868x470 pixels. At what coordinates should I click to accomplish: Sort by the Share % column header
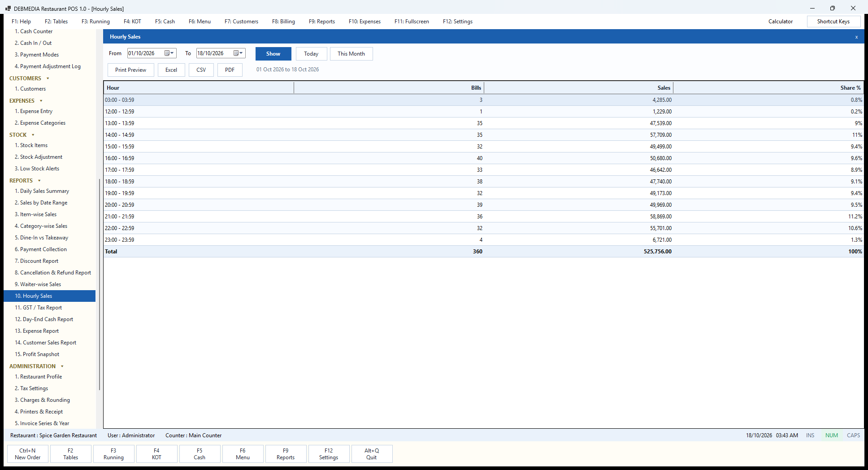click(768, 88)
